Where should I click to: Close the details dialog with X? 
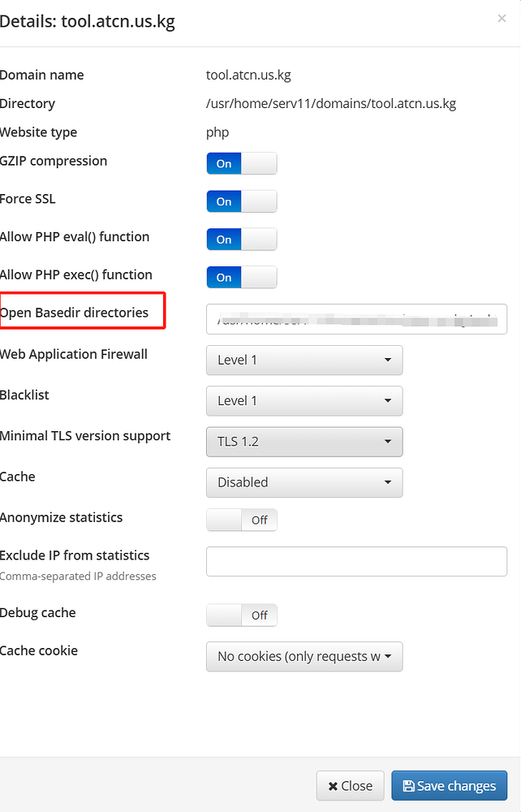tap(502, 18)
